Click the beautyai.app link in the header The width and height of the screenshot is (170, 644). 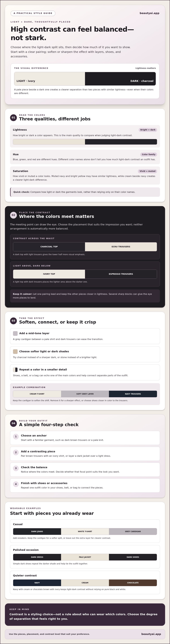coord(149,13)
